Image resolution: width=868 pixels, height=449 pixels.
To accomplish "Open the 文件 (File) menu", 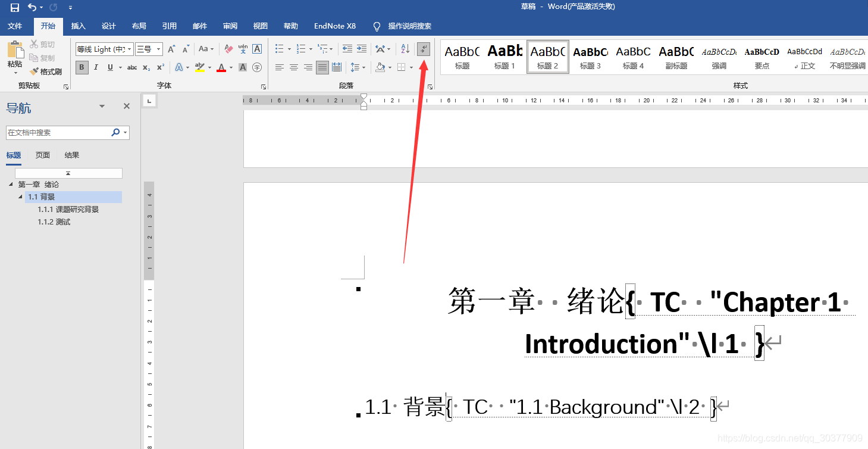I will coord(15,26).
